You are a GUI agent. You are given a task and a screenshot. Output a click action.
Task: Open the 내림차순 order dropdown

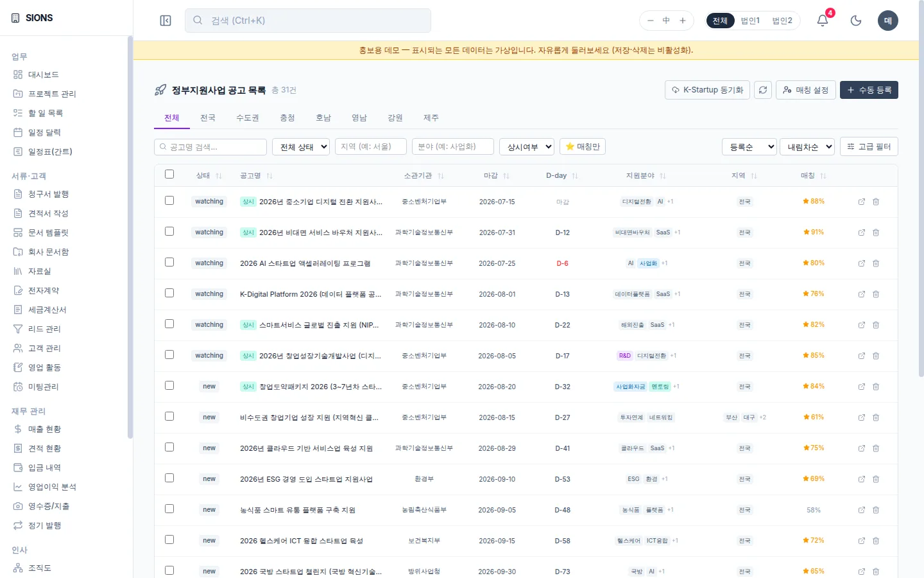click(x=807, y=146)
